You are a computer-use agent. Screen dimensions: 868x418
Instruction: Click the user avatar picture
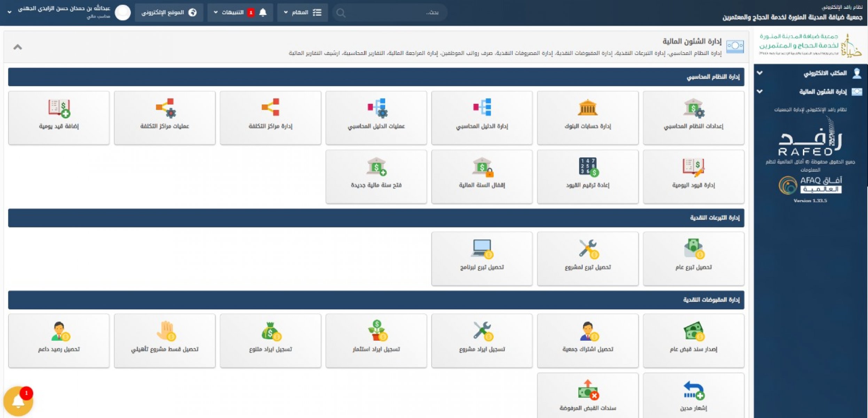(123, 13)
